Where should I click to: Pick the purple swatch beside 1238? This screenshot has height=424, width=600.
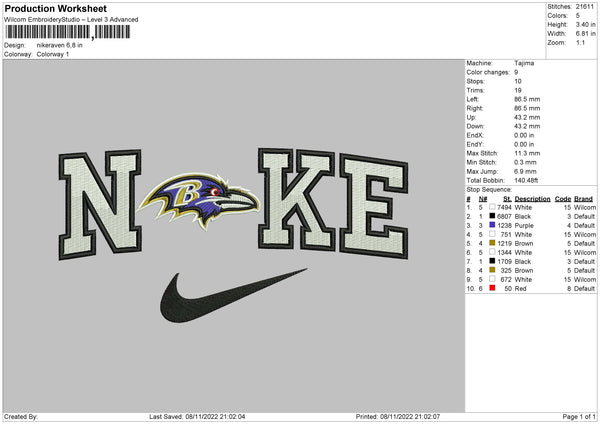(x=492, y=225)
